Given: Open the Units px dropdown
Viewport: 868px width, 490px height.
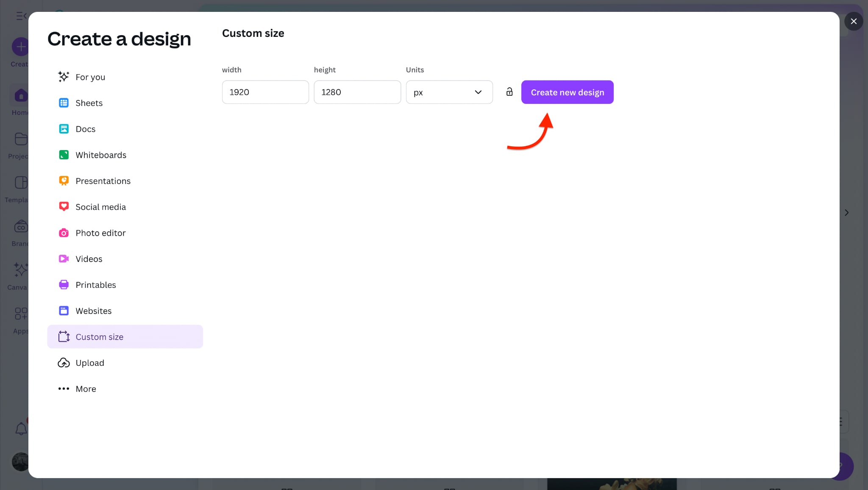Looking at the screenshot, I should pos(449,92).
